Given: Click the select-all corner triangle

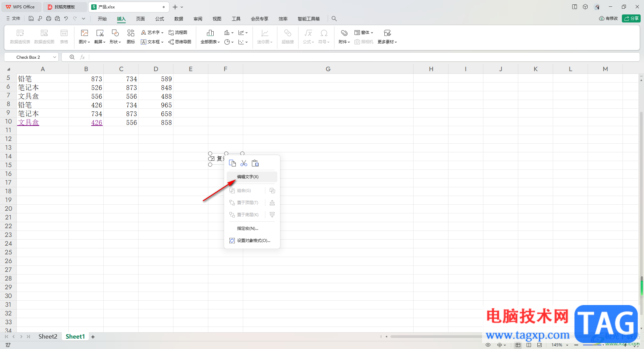Looking at the screenshot, I should point(9,69).
